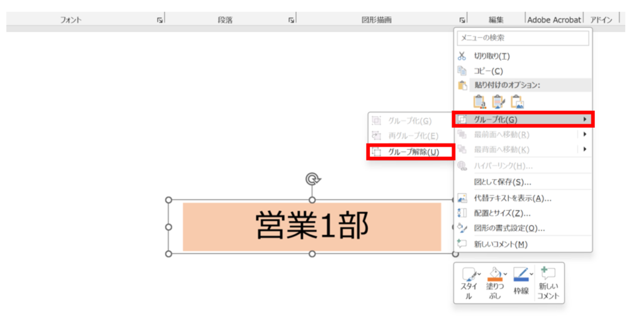
Task: Paste keeping source formatting icon
Action: click(x=499, y=101)
